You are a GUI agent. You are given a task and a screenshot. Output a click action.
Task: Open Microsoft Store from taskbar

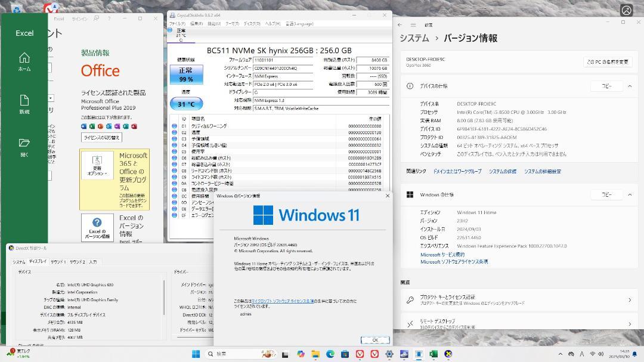click(x=345, y=354)
